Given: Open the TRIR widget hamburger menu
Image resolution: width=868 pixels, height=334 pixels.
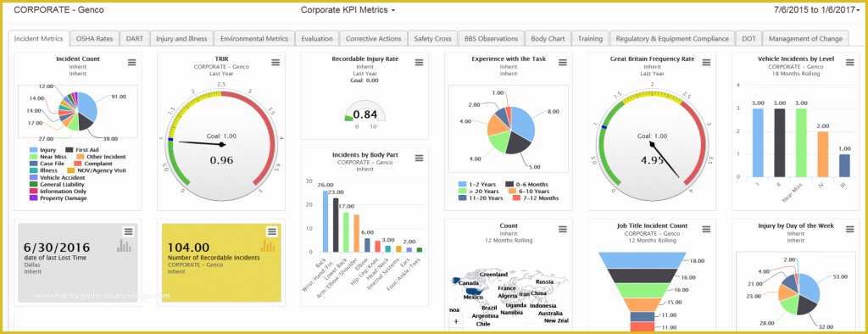Looking at the screenshot, I should 275,63.
